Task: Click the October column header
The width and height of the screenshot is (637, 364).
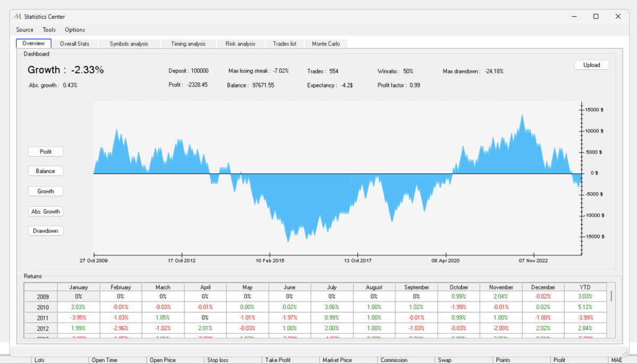Action: coord(459,287)
